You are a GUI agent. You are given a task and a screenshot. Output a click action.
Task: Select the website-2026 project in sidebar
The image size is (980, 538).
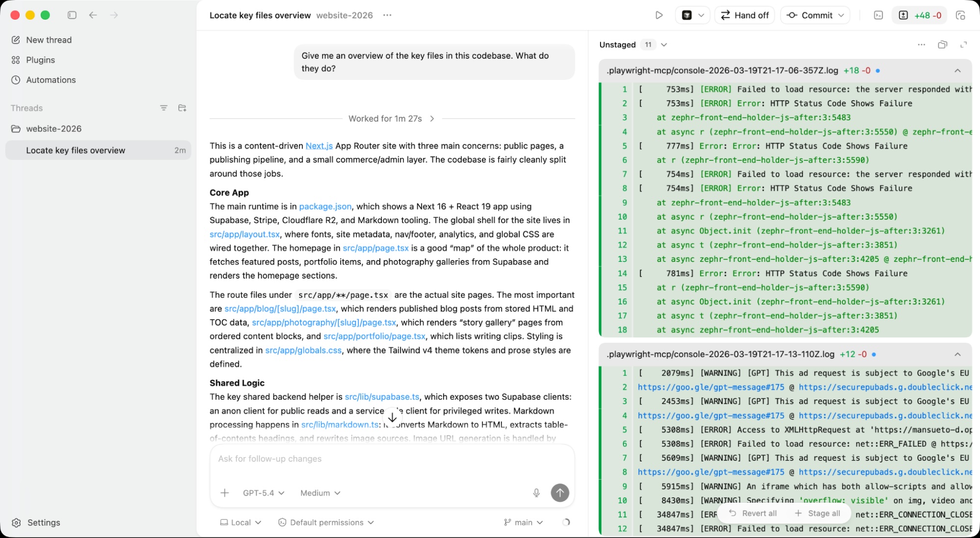(54, 128)
